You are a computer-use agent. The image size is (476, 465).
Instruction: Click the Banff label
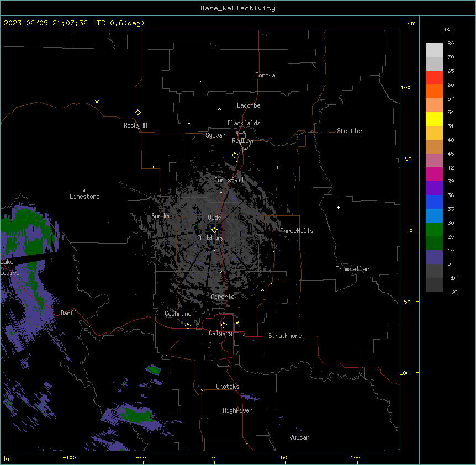point(68,313)
